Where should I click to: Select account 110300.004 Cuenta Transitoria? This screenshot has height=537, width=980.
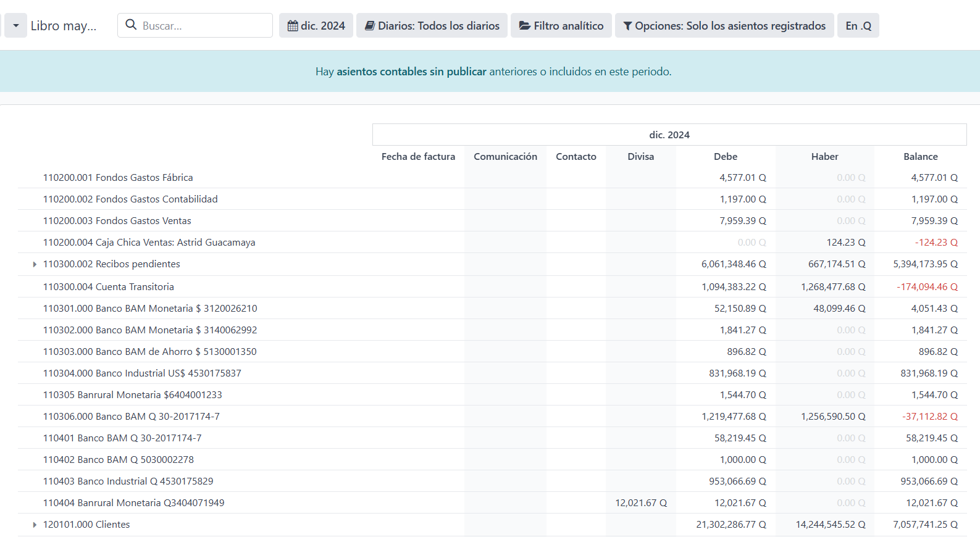(x=109, y=287)
